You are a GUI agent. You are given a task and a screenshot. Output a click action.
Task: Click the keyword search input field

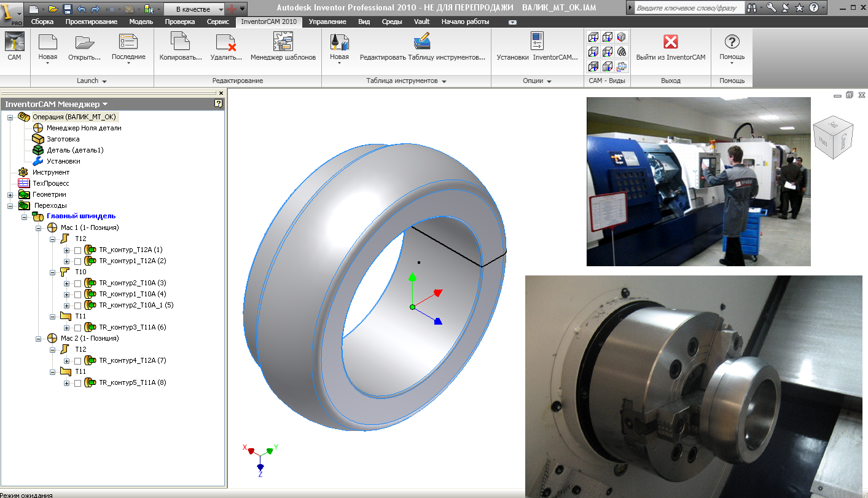[x=689, y=9]
